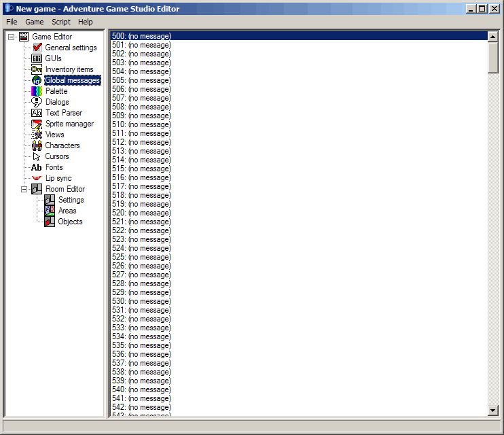
Task: Open the Script menu
Action: 61,22
